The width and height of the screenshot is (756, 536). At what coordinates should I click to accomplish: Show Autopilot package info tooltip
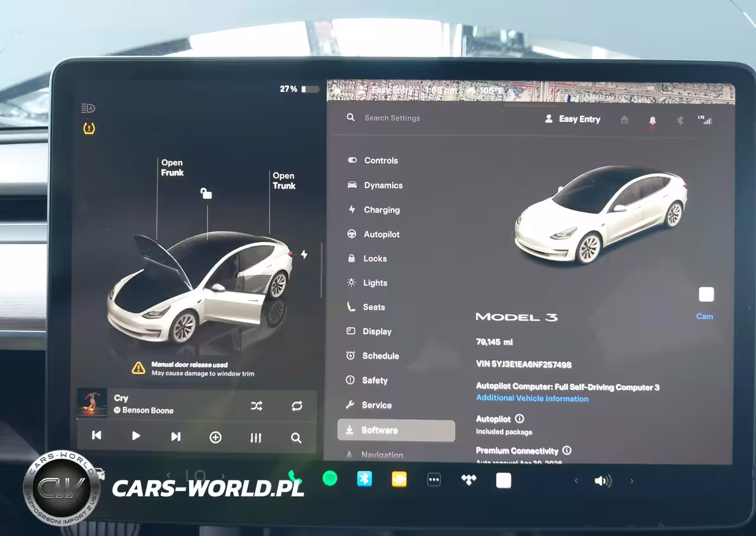(x=519, y=419)
